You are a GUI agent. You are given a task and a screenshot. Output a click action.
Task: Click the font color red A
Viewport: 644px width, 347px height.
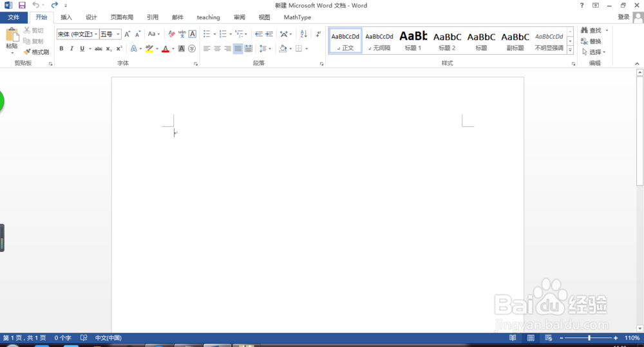pos(166,48)
